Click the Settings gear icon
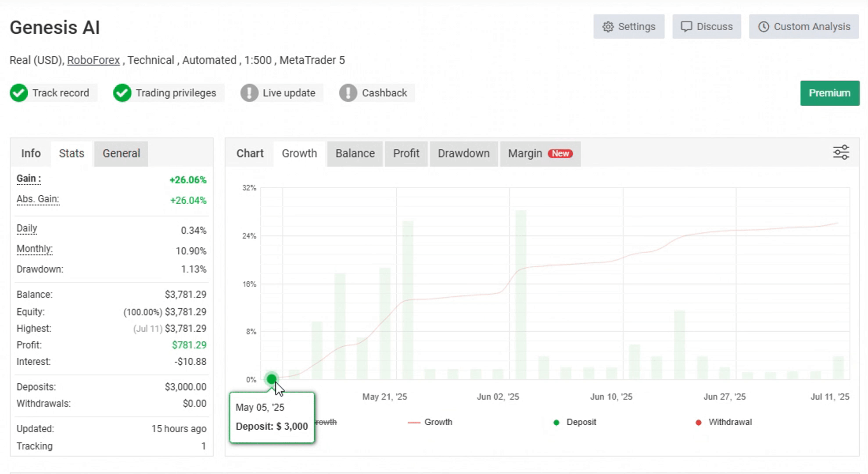 click(x=608, y=27)
